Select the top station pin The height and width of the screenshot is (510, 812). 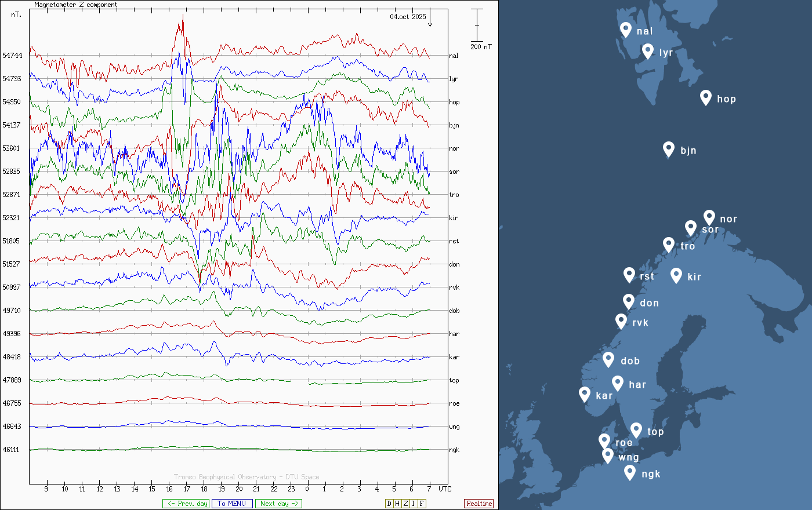(x=636, y=430)
